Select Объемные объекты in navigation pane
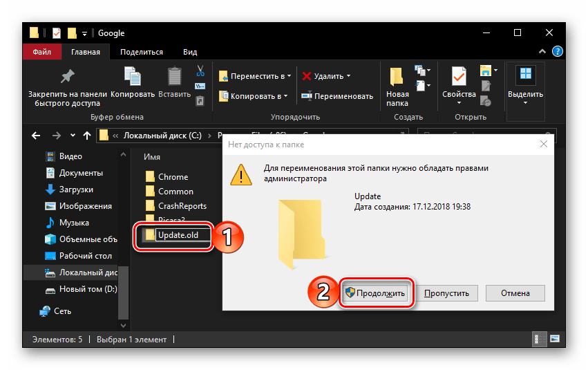This screenshot has height=370, width=588. click(81, 239)
